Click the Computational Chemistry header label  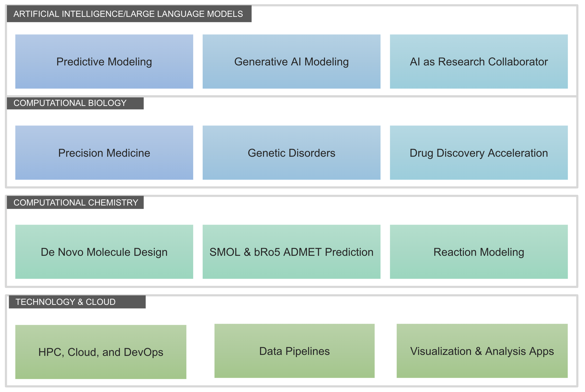(76, 203)
